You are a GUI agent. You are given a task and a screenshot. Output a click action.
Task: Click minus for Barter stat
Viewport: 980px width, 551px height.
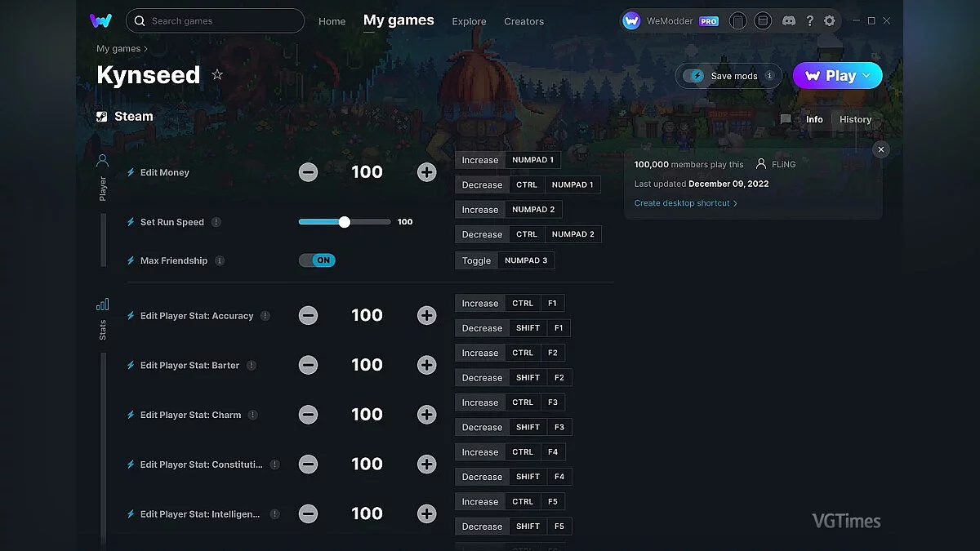(x=308, y=365)
